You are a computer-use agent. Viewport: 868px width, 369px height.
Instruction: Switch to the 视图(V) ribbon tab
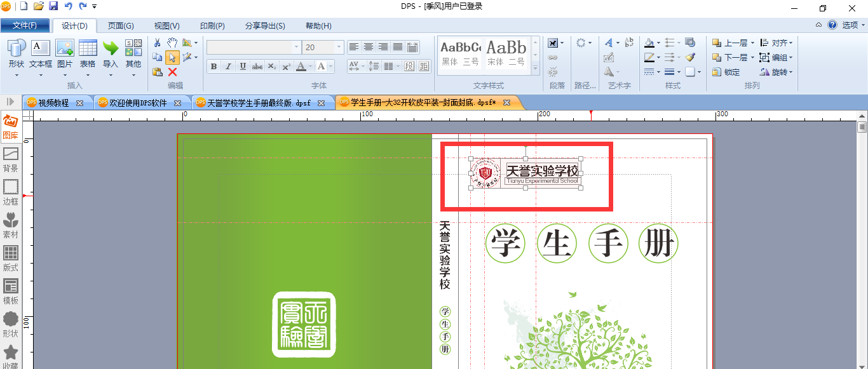(x=167, y=26)
